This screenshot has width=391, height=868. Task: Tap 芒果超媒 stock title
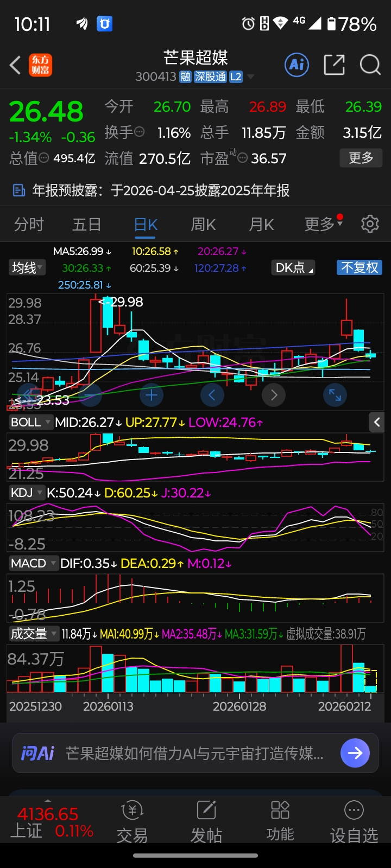coord(195,58)
